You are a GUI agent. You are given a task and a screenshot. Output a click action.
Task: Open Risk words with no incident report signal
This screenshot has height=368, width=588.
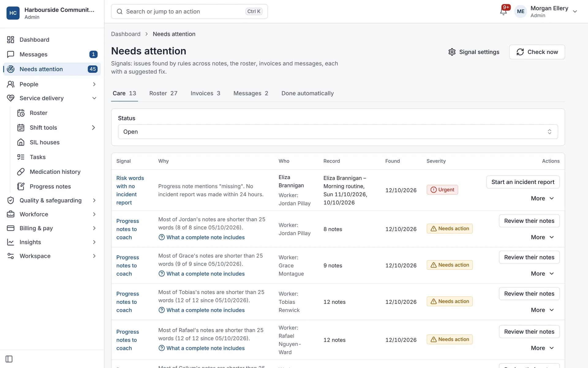click(x=130, y=190)
